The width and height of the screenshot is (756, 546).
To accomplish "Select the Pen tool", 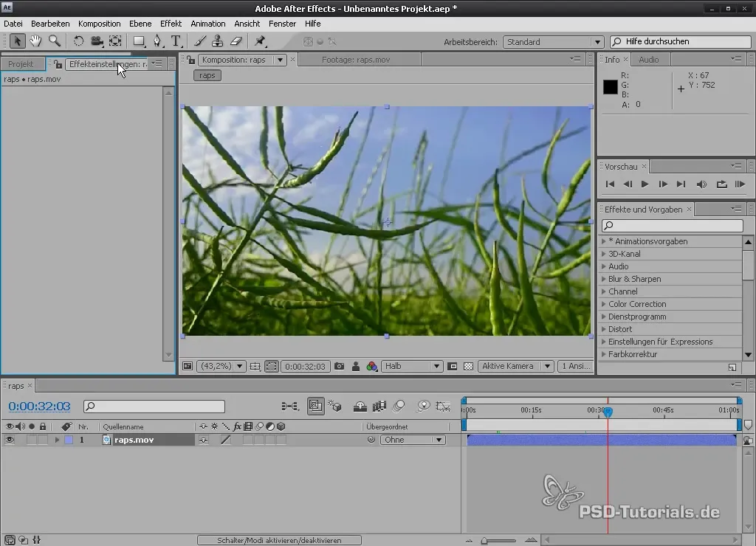I will coord(158,41).
